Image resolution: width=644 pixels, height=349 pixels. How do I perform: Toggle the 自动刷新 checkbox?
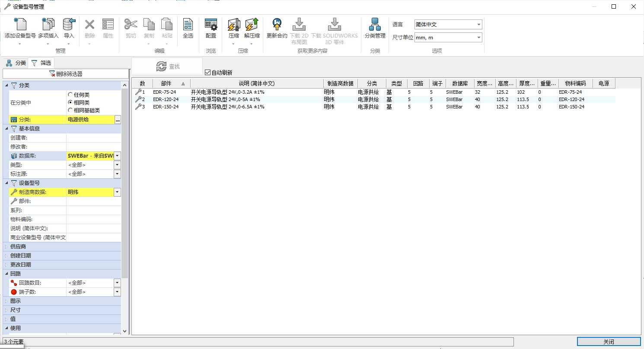pos(207,73)
